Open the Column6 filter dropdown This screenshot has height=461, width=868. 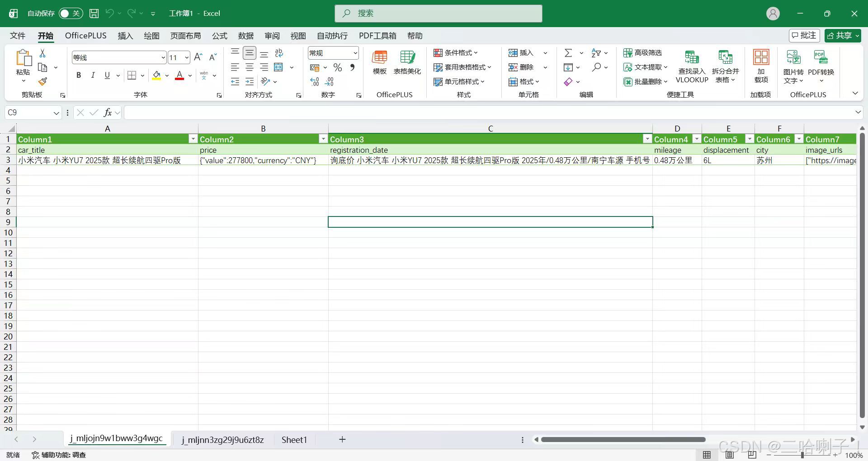(799, 139)
